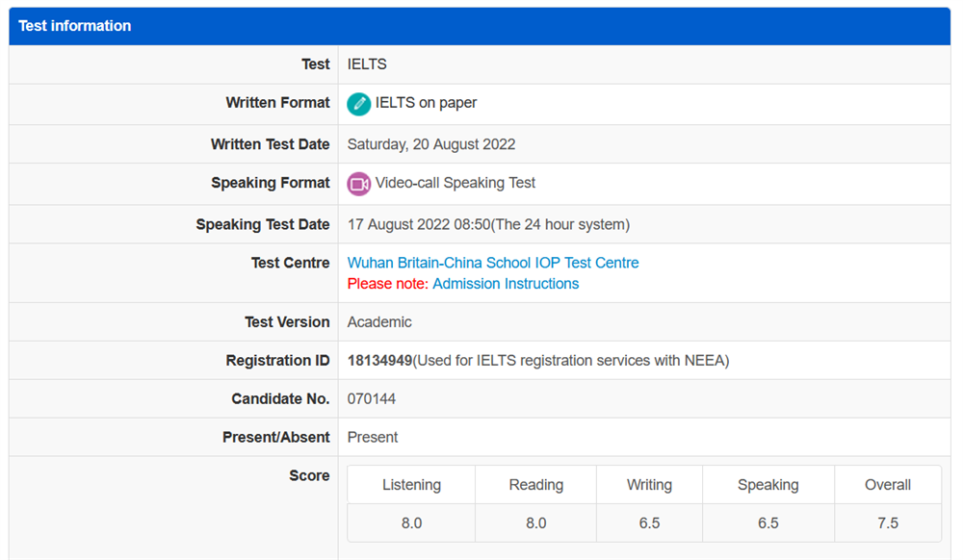Click the IELTS on paper text
Image resolution: width=963 pixels, height=560 pixels.
pyautogui.click(x=427, y=102)
